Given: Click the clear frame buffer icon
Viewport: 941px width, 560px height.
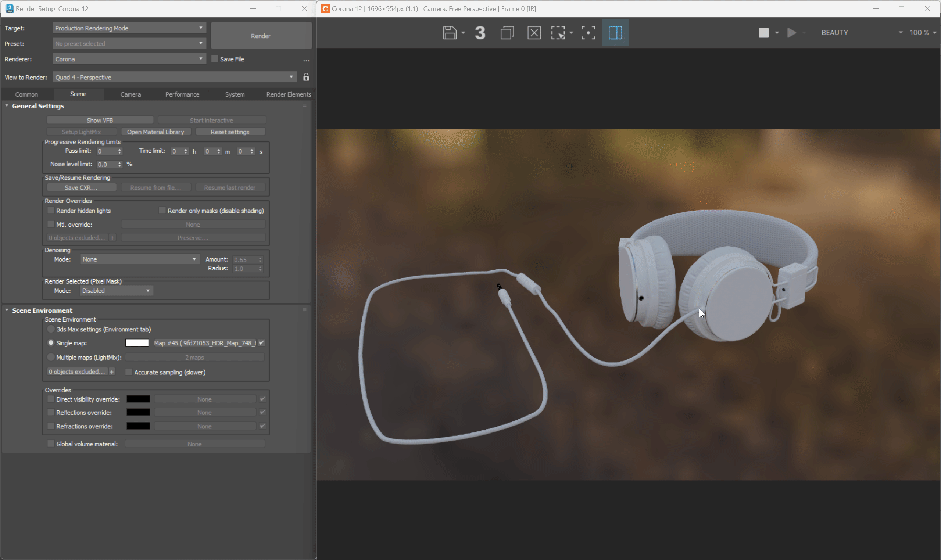Looking at the screenshot, I should 534,33.
